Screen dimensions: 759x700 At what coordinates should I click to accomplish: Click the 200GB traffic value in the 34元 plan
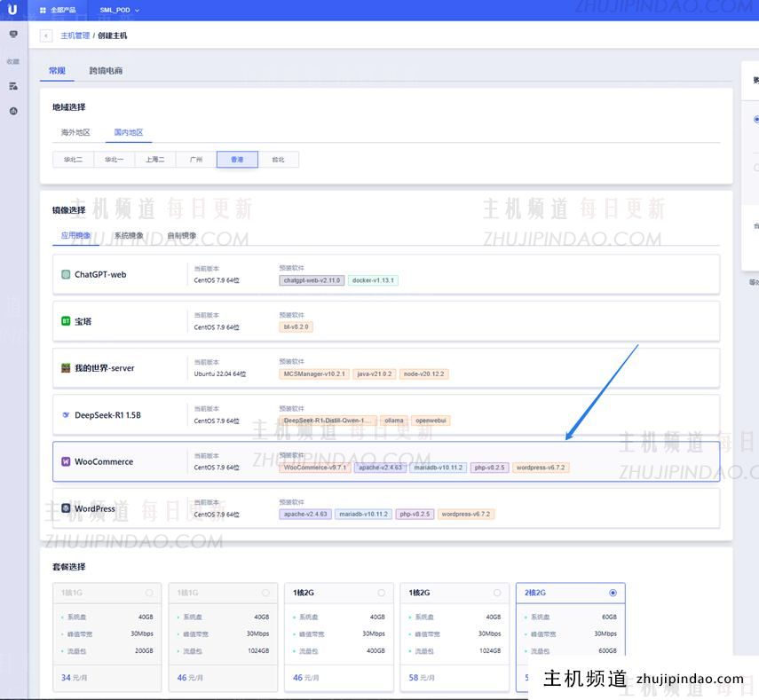pyautogui.click(x=144, y=651)
